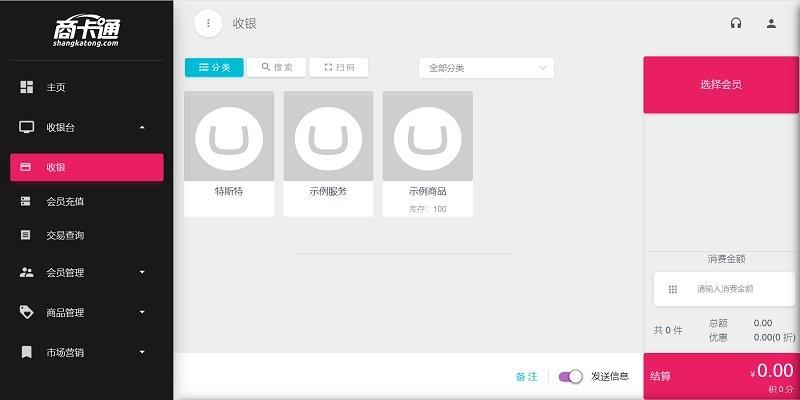The width and height of the screenshot is (800, 400).
Task: Select the 分类 category view tab
Action: [214, 67]
